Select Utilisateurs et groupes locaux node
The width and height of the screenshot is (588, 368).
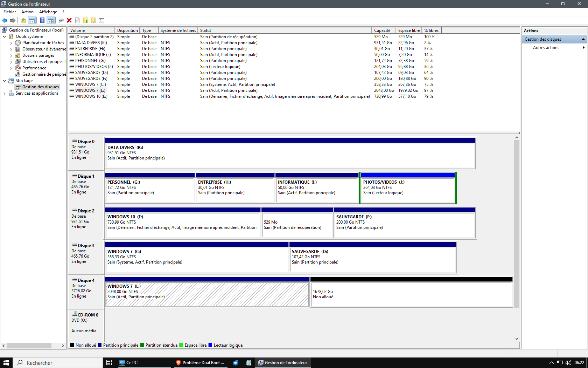(44, 62)
